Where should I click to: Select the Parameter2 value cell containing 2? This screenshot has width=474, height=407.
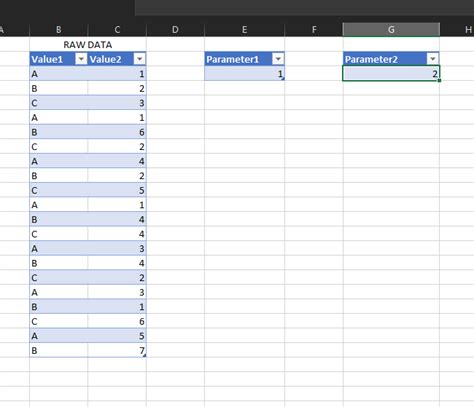point(391,74)
